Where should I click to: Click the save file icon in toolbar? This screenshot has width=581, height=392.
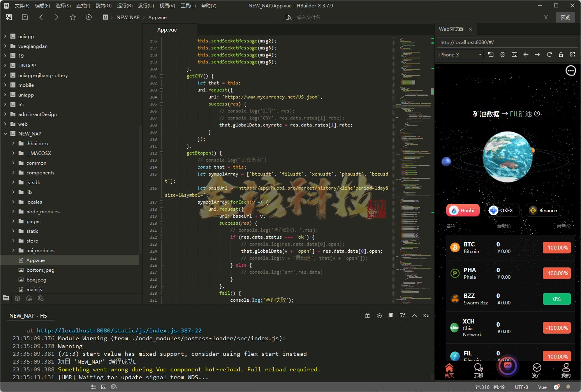[25, 17]
